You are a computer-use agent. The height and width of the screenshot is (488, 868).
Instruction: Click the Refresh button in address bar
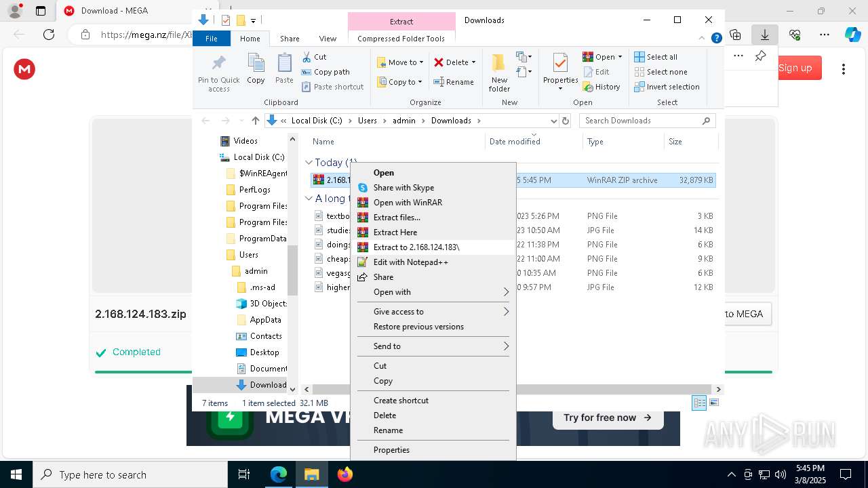(566, 121)
